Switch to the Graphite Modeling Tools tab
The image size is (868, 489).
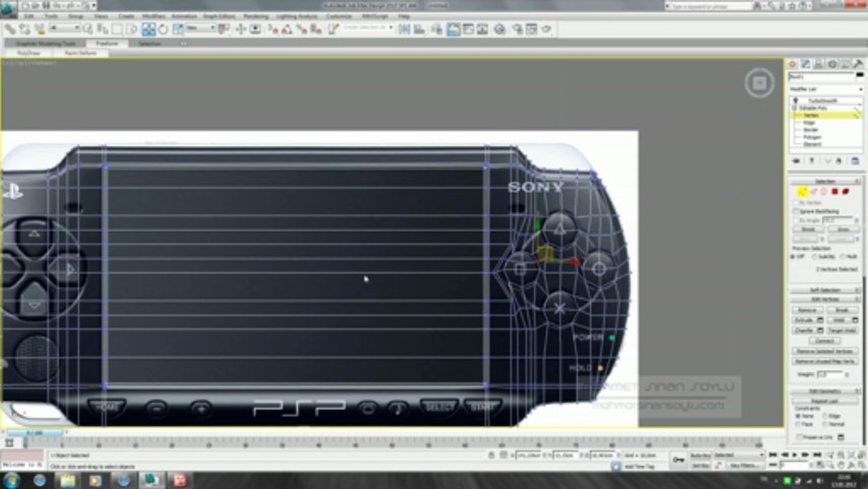46,43
